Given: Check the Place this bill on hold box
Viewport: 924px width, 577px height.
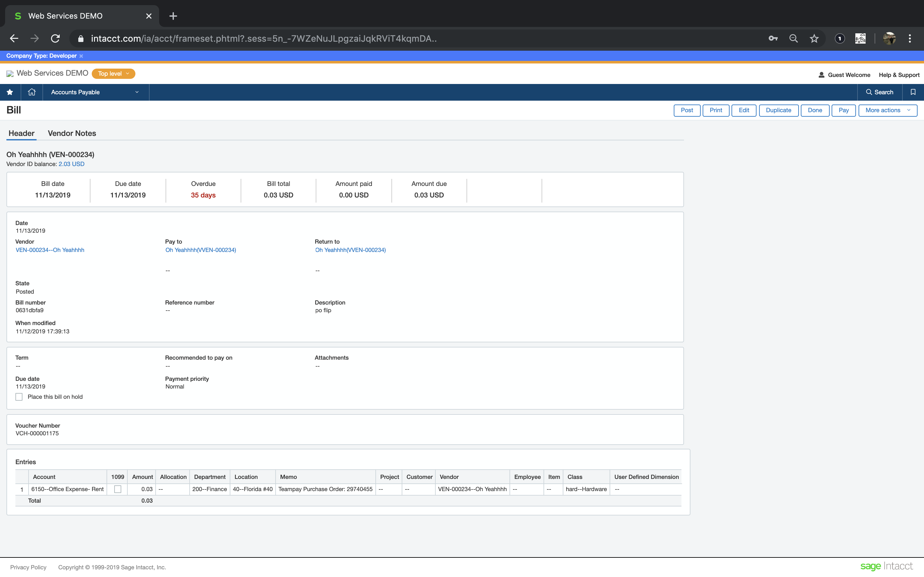Looking at the screenshot, I should click(x=19, y=397).
